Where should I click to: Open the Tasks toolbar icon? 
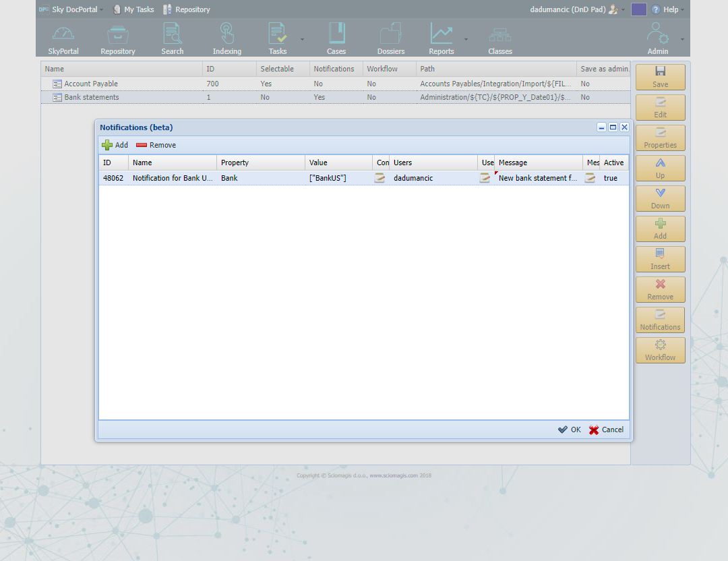278,38
